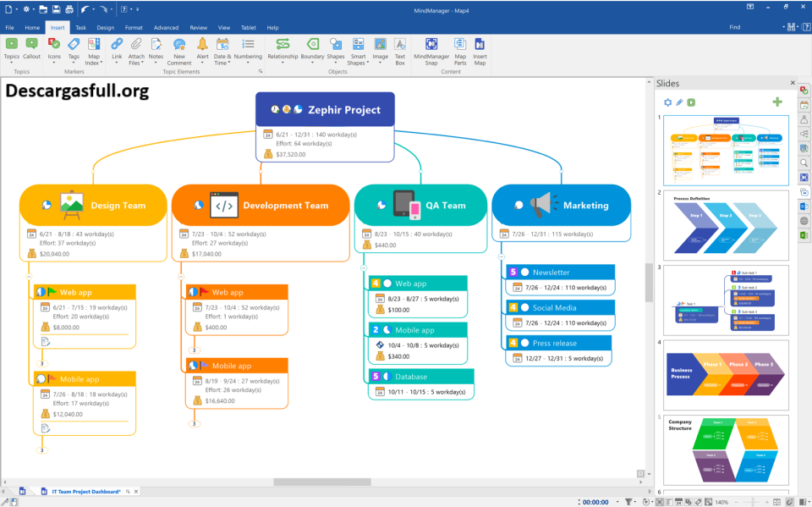Select the Zephir Project central topic
Viewport: 812px width, 507px height.
coord(325,109)
